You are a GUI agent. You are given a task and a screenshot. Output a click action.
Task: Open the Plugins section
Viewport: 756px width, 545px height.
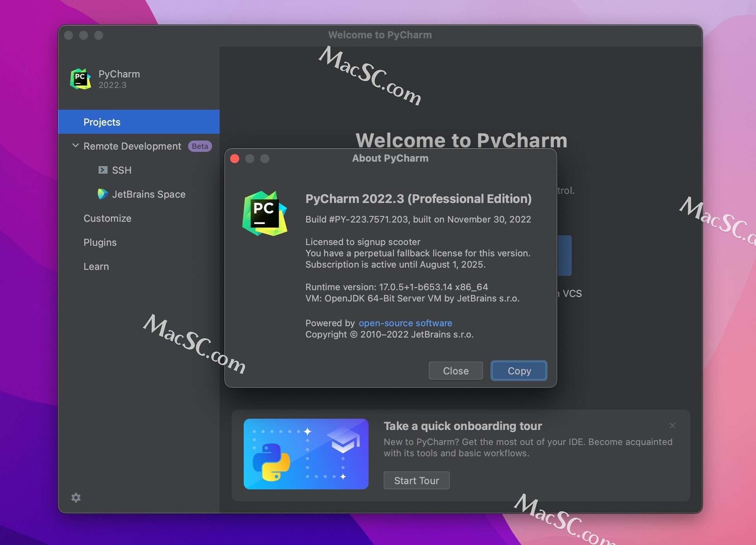(100, 242)
